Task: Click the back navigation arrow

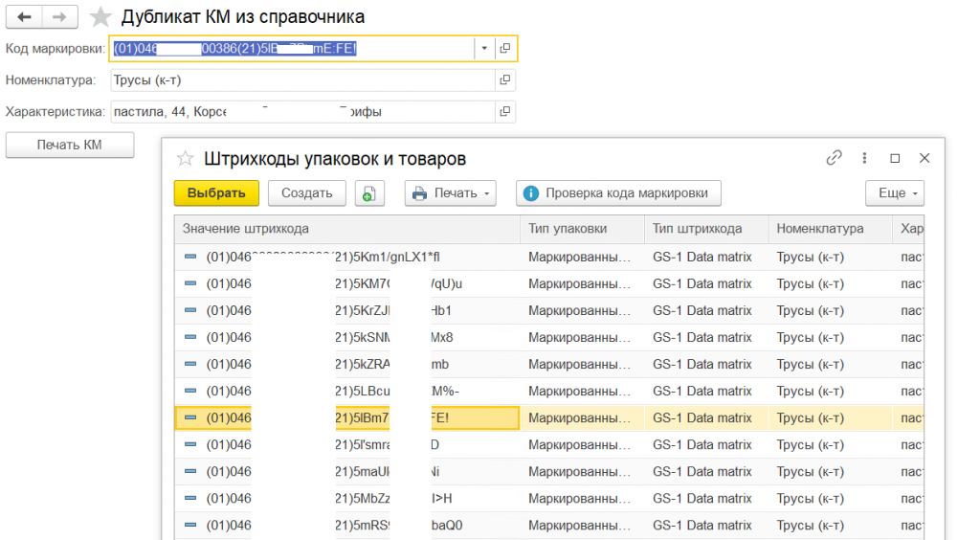Action: (24, 17)
